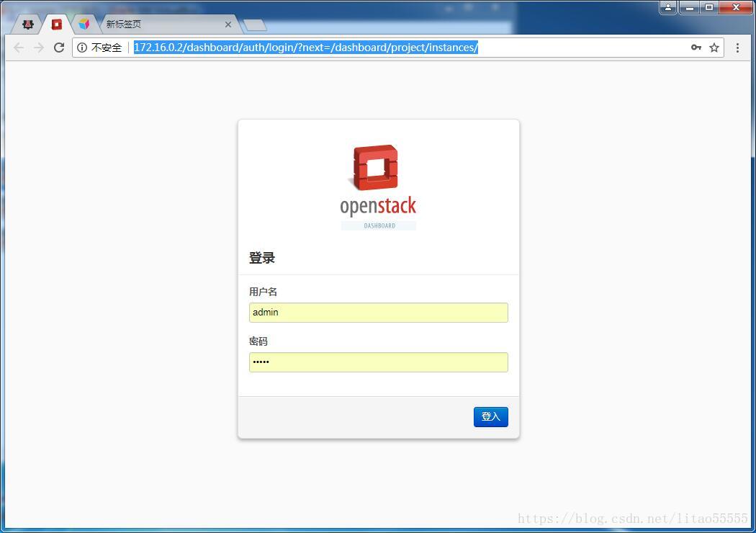Minimize the Chrome window
756x533 pixels.
tap(690, 7)
